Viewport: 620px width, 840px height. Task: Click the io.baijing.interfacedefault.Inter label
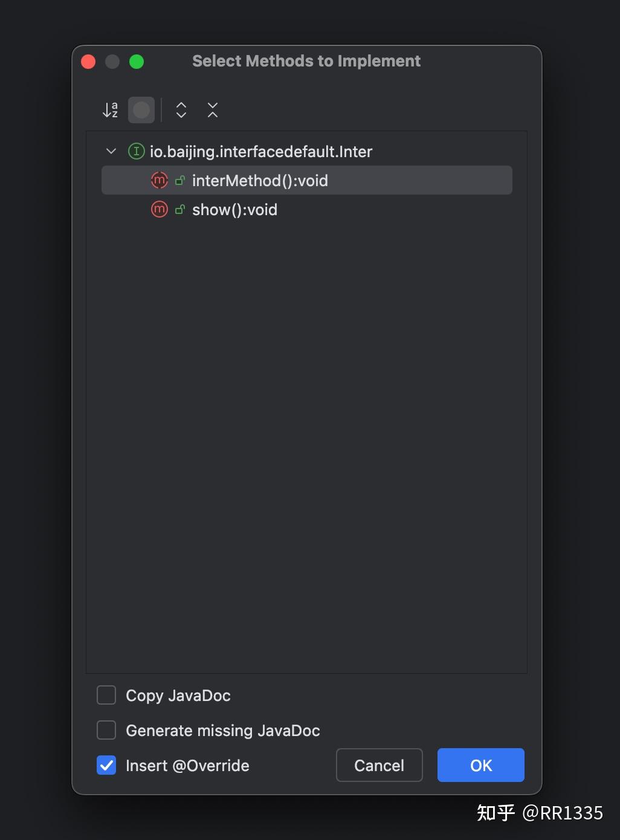point(261,151)
